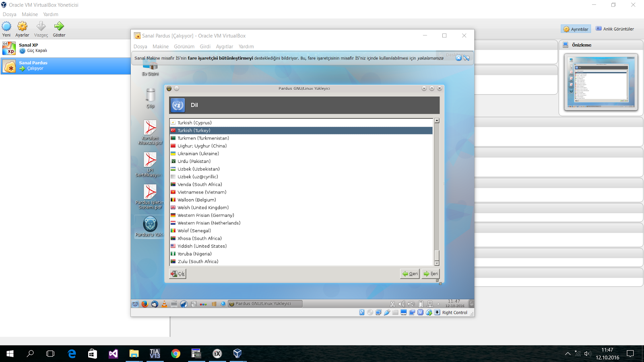The height and width of the screenshot is (362, 644).
Task: Open File Explorer from Windows taskbar
Action: tap(134, 354)
